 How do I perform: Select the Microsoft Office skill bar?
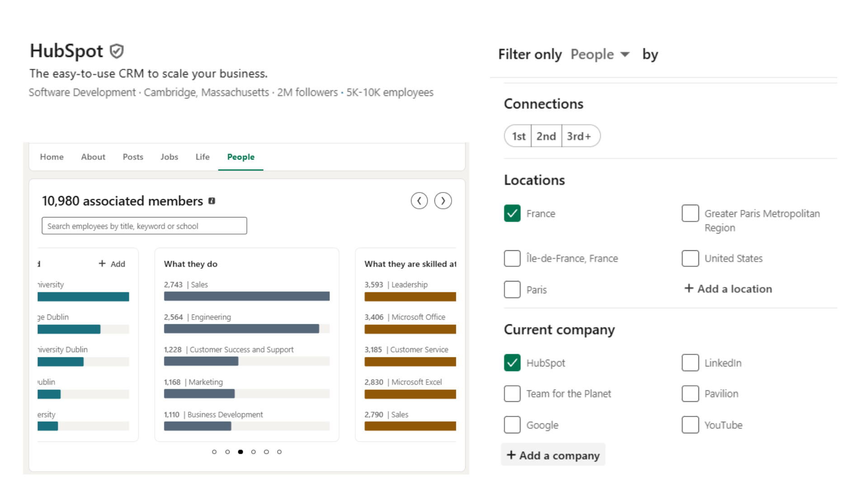(410, 329)
